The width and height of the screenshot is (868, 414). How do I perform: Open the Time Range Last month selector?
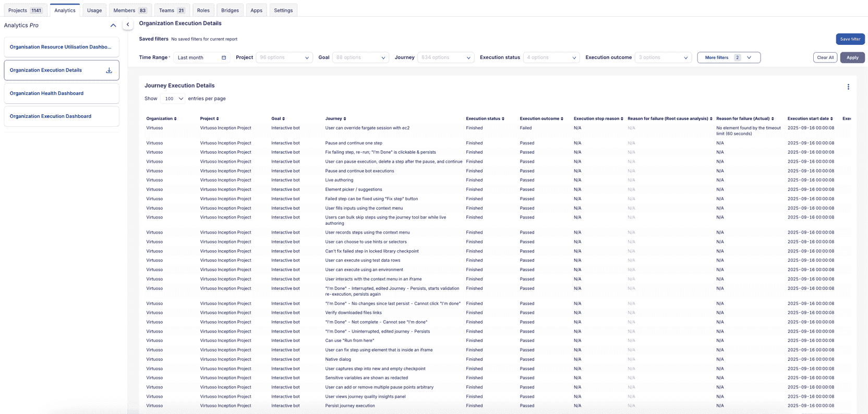[201, 57]
